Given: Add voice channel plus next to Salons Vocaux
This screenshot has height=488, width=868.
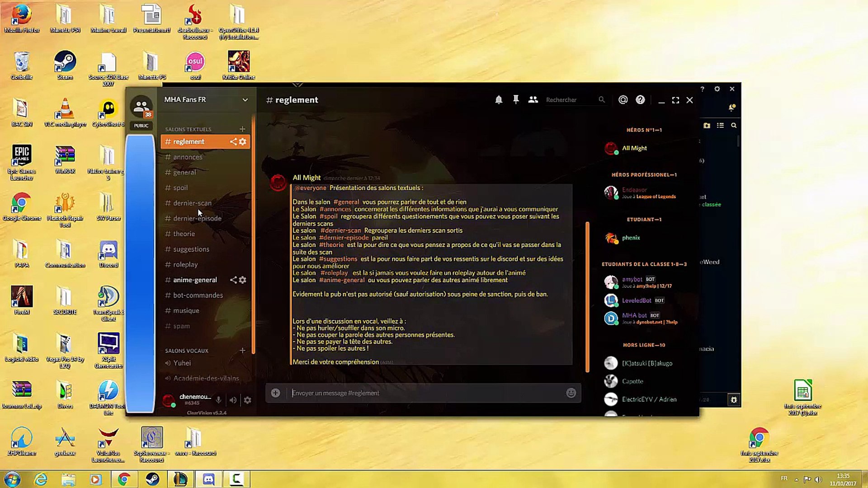Looking at the screenshot, I should (242, 351).
